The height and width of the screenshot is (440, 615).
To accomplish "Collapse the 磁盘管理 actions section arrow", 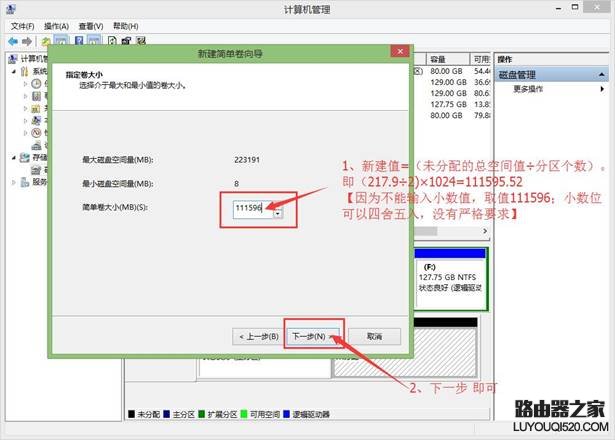I will tap(602, 75).
